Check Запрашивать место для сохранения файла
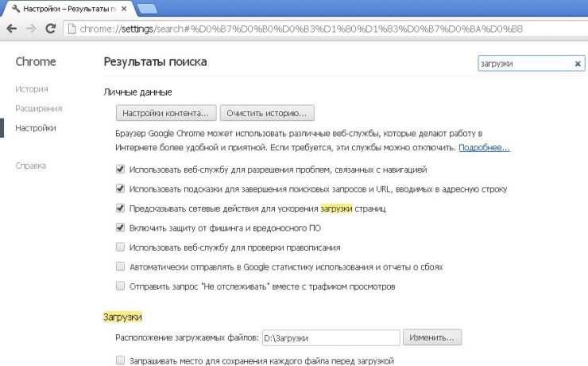Image resolution: width=588 pixels, height=366 pixels. coord(120,360)
